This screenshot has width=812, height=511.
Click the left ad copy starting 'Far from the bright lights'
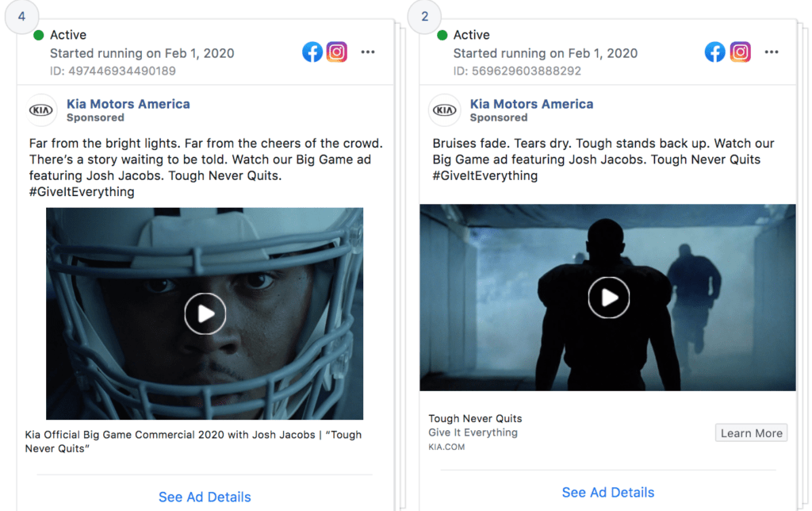pyautogui.click(x=205, y=167)
